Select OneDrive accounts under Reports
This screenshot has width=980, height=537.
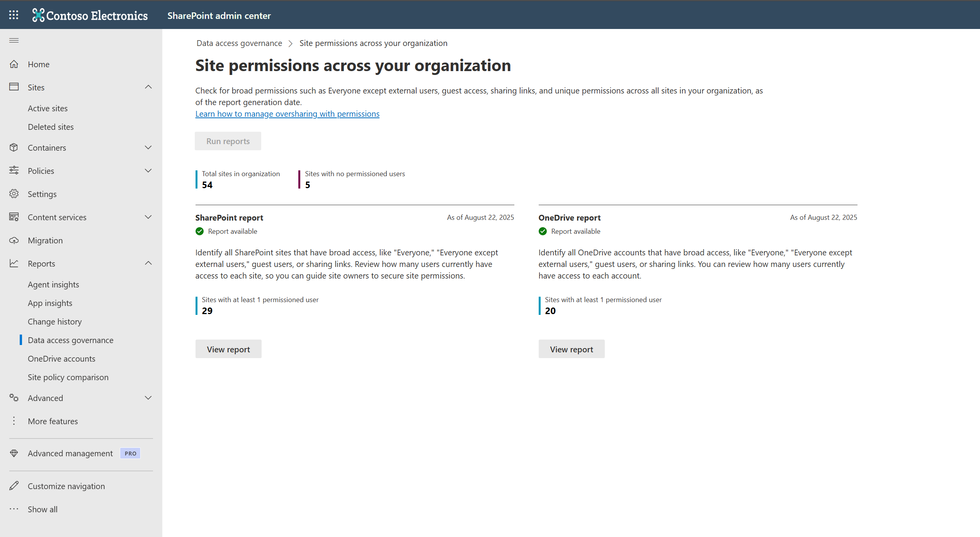pos(61,359)
